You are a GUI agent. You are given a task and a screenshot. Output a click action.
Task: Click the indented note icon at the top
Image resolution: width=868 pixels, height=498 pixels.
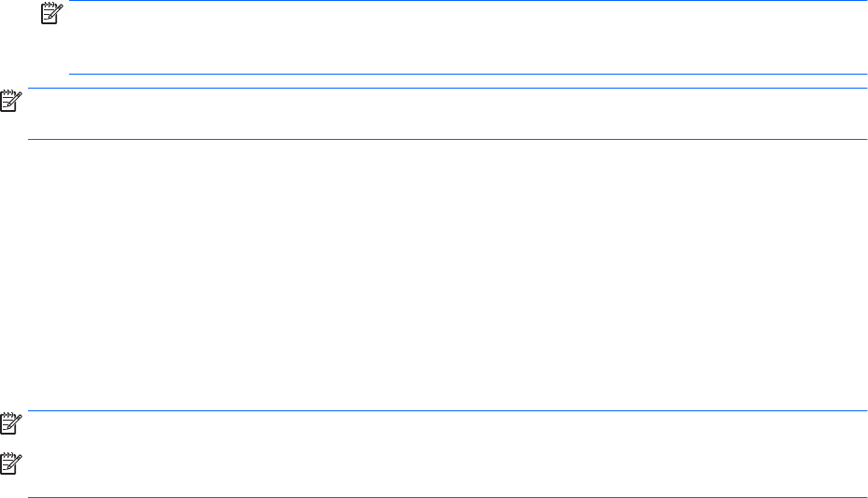click(49, 12)
